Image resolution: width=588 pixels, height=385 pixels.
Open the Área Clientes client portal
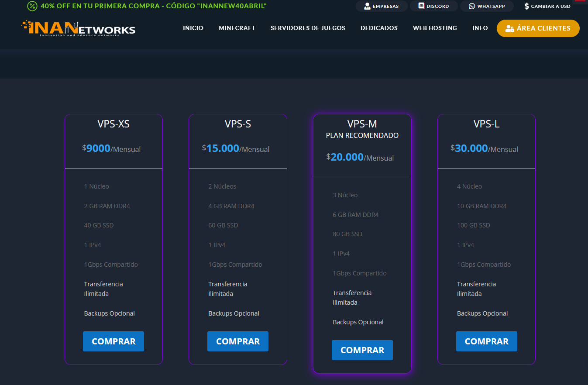[538, 28]
